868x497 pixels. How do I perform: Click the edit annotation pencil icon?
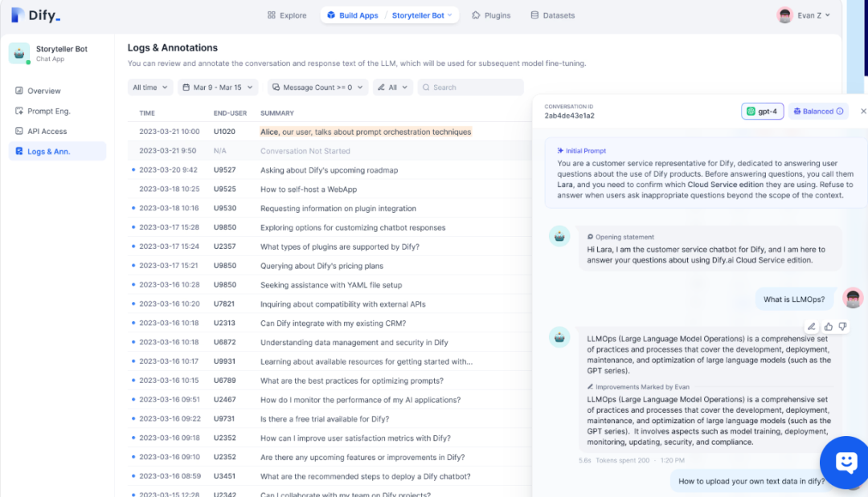click(x=812, y=327)
